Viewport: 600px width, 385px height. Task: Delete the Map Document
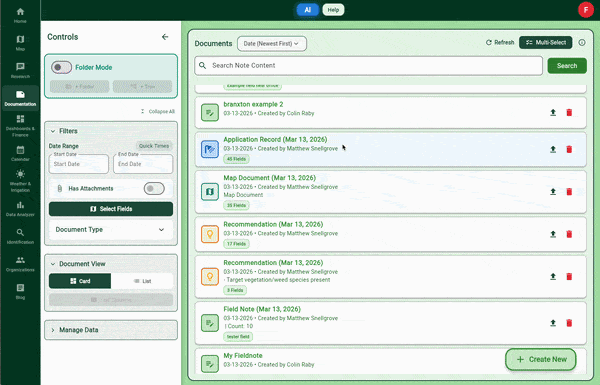coord(569,191)
